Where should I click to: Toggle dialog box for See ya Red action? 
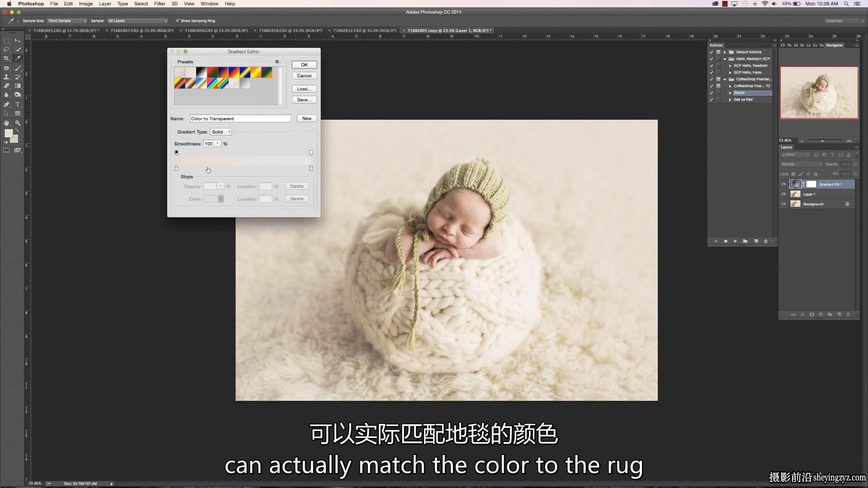tap(718, 99)
